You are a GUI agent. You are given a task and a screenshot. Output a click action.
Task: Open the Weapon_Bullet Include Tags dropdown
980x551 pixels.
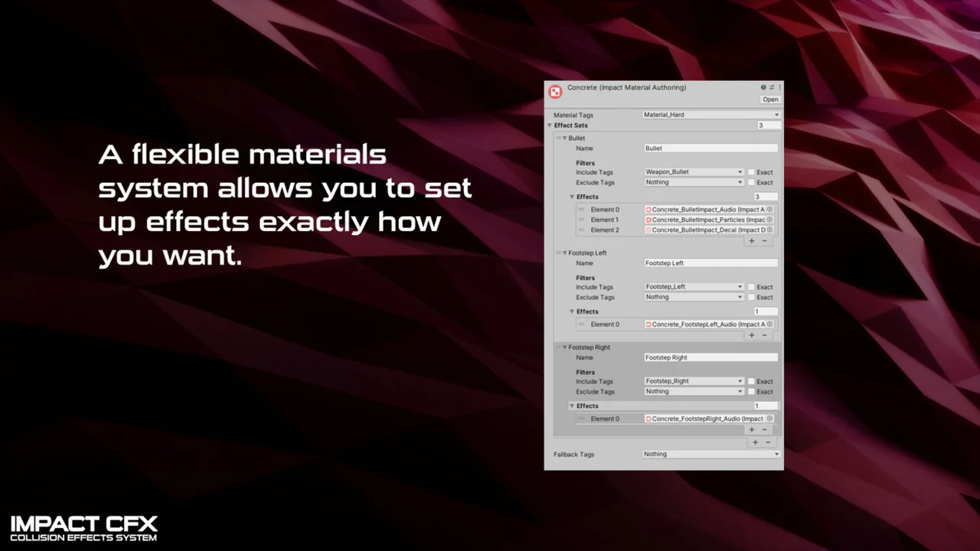click(694, 172)
